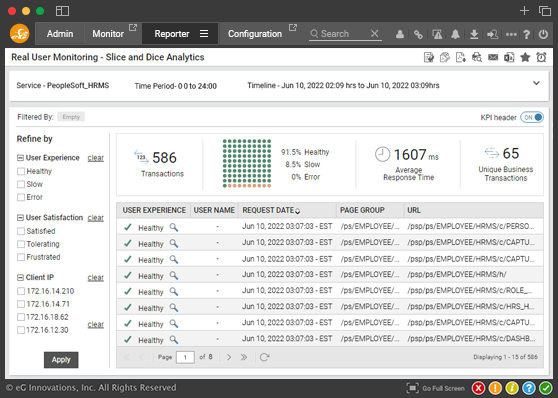This screenshot has width=558, height=398.
Task: Click blue unknown status icon
Action: coord(529,388)
